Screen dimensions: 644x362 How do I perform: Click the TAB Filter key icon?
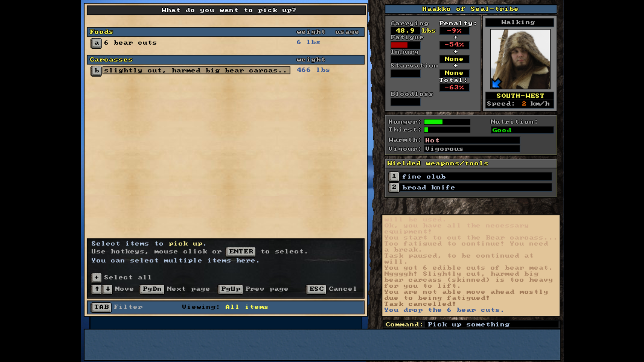[101, 307]
